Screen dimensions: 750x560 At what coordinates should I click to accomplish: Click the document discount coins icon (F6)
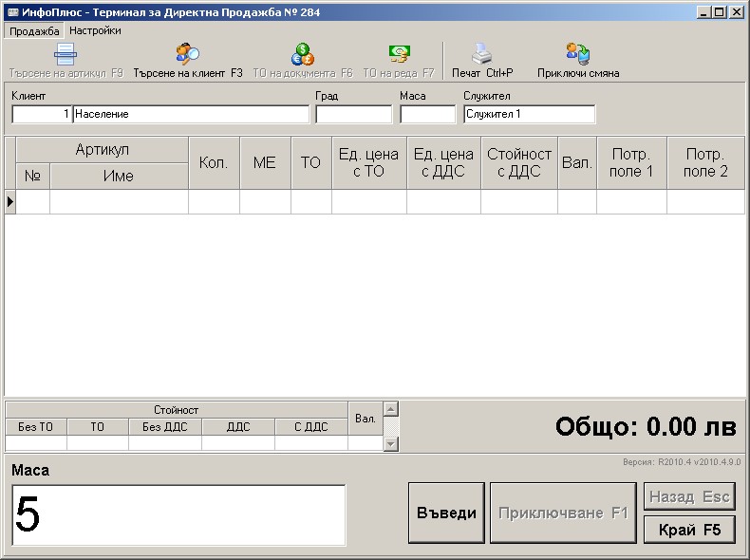(x=302, y=54)
